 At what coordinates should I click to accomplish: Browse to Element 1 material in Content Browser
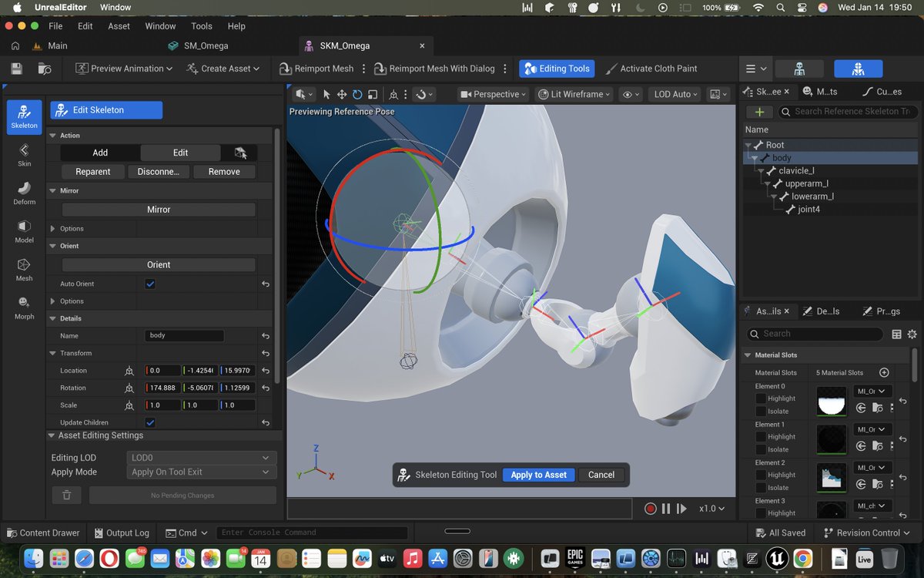[x=877, y=446]
